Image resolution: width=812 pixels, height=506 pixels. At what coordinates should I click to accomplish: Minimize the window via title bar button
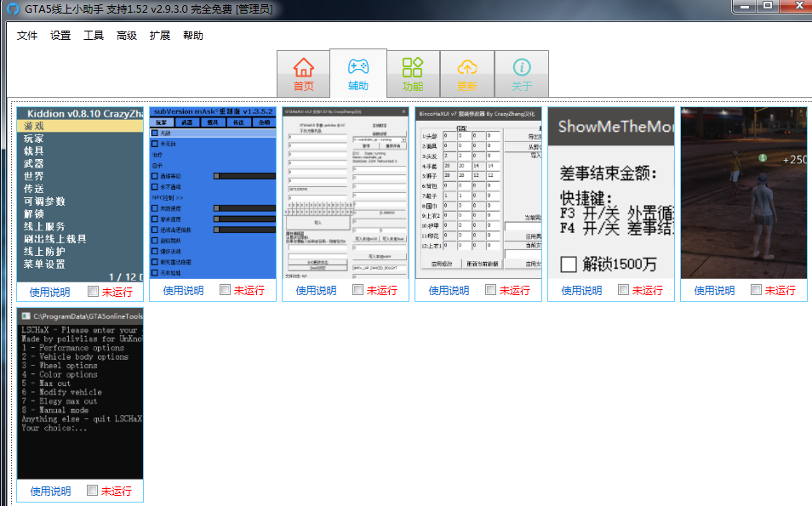tap(743, 6)
